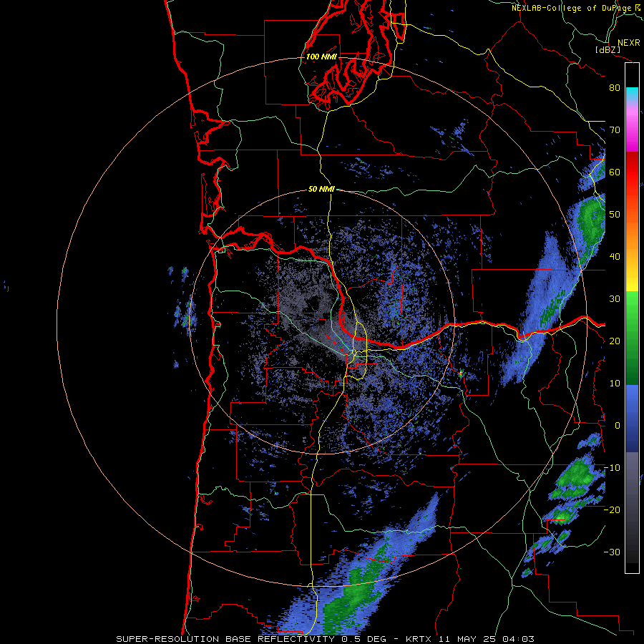Click the 20 value on the dBZ scale
Viewport: 644px width, 644px height.
point(615,341)
